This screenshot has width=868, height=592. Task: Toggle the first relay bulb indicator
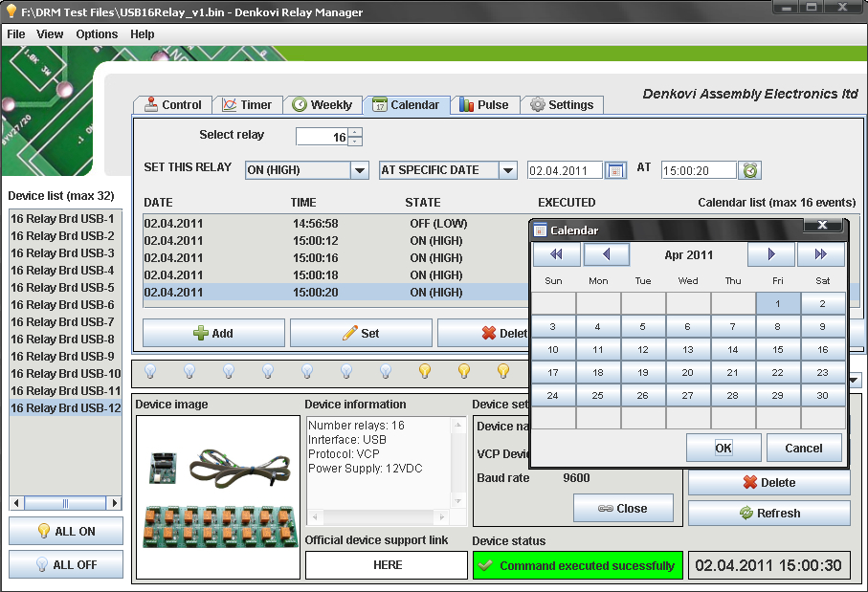pyautogui.click(x=150, y=371)
